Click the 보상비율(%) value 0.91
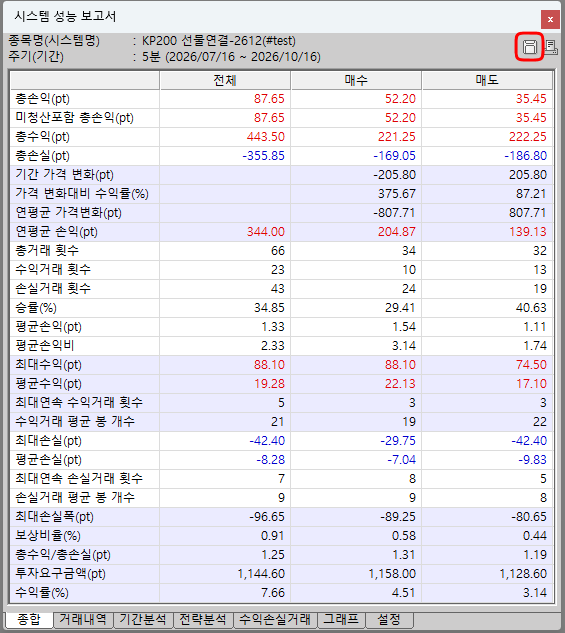 tap(273, 535)
